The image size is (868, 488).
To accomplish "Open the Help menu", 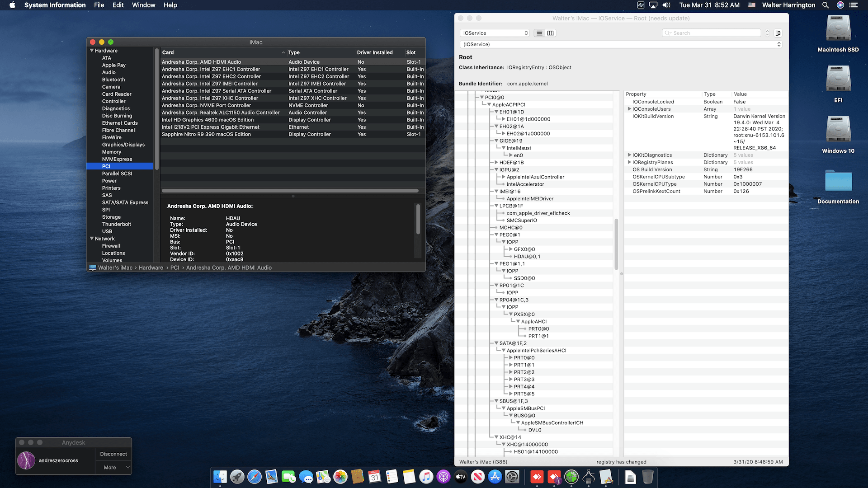I will [170, 5].
